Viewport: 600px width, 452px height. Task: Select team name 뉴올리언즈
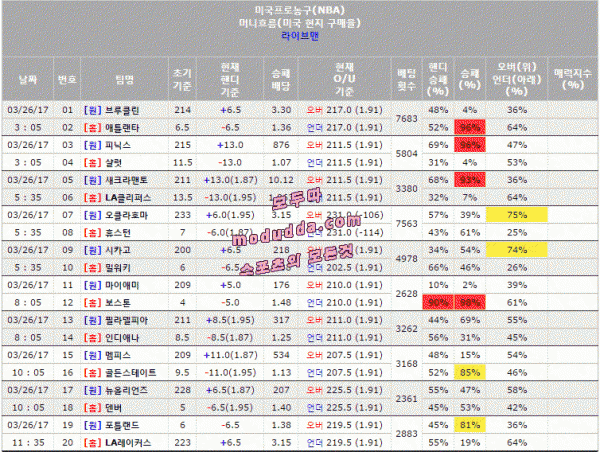point(126,390)
